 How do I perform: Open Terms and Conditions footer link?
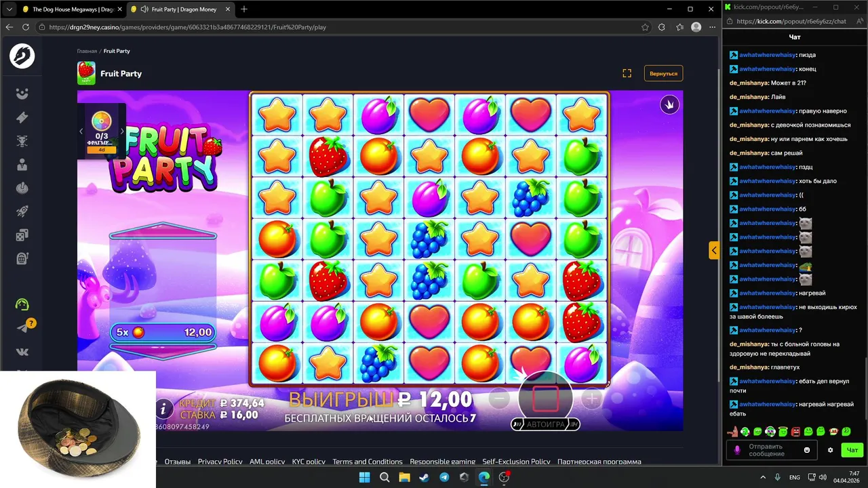[x=368, y=462]
